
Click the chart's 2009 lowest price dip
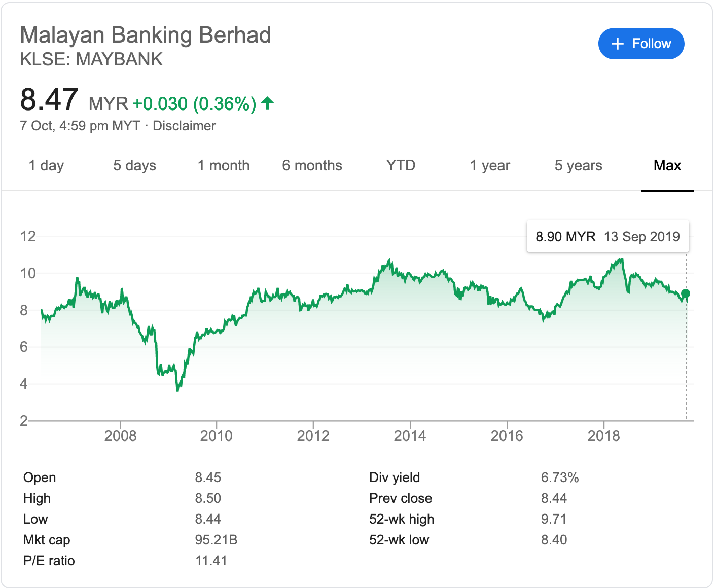point(177,389)
